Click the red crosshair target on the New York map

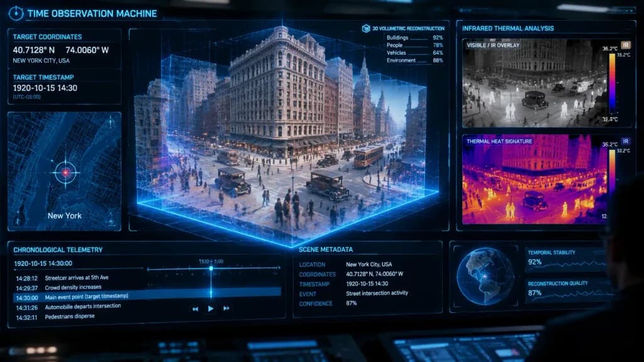65,173
